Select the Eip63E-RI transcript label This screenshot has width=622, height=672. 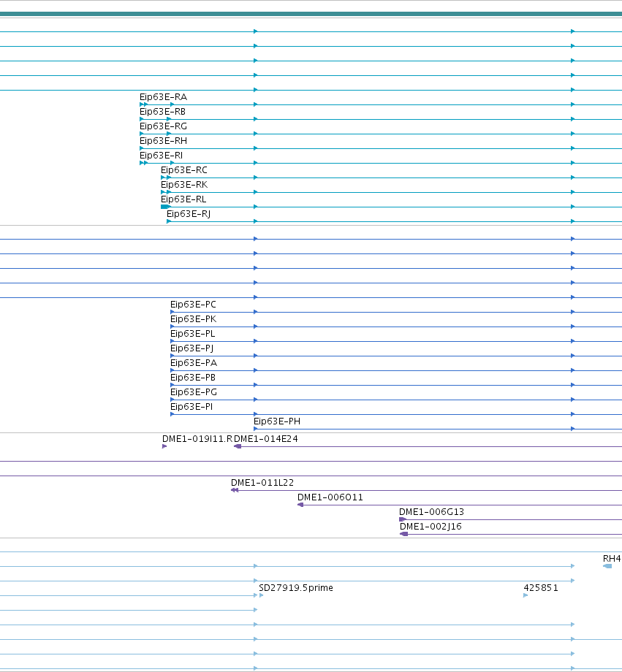pyautogui.click(x=162, y=156)
